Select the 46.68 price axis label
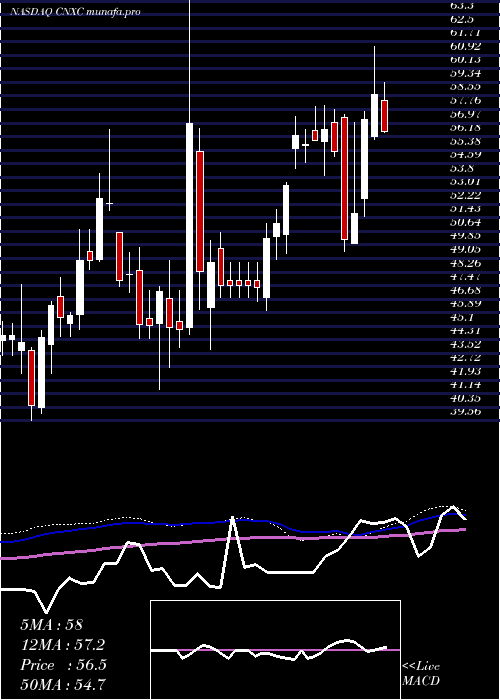Image resolution: width=500 pixels, height=700 pixels. pos(466,290)
